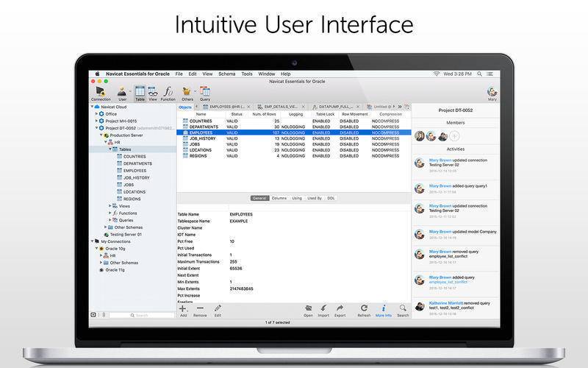Open the Help menu
588x368 pixels.
pos(285,74)
